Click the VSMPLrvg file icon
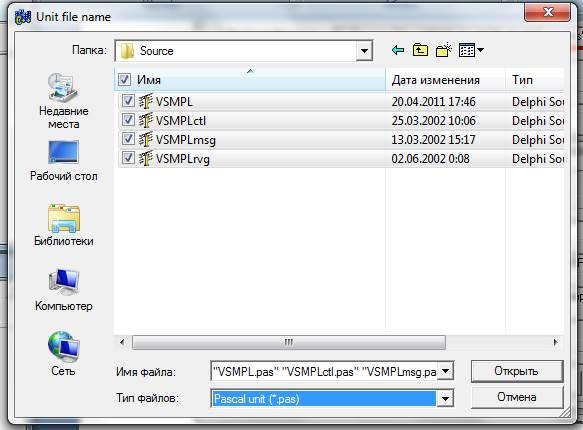Screen dimensions: 583x430 pyautogui.click(x=146, y=159)
